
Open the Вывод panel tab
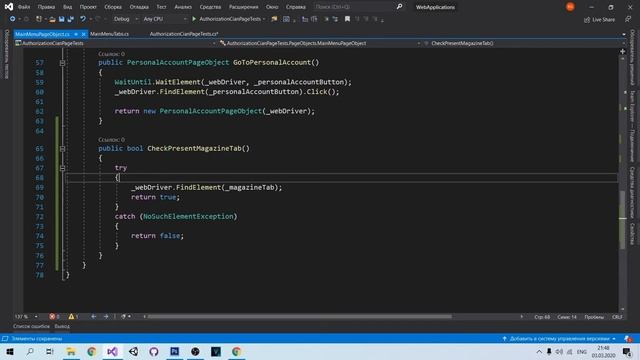(62, 327)
